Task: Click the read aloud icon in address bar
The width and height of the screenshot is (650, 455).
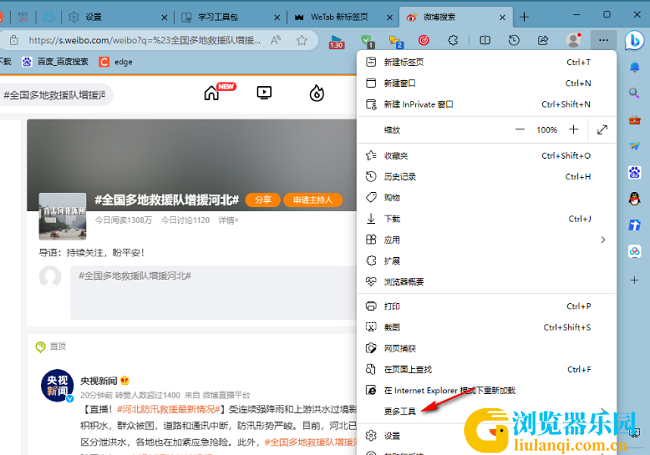Action: (276, 40)
